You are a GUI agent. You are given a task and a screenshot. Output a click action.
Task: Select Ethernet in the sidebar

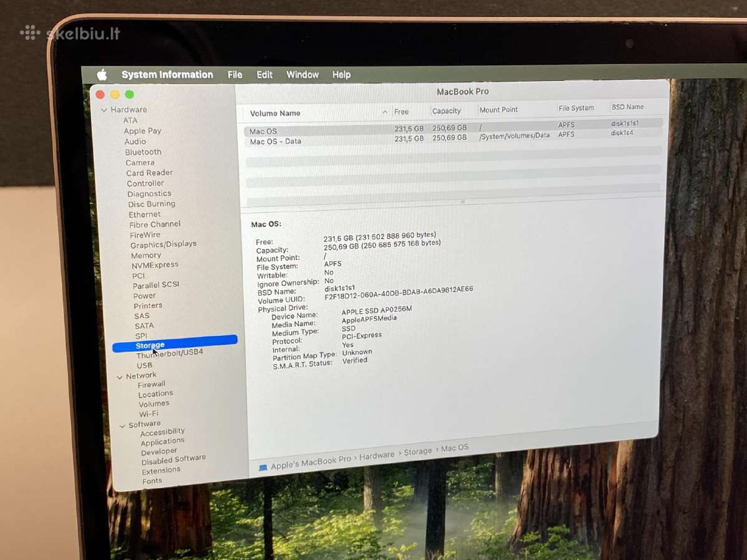(x=144, y=215)
